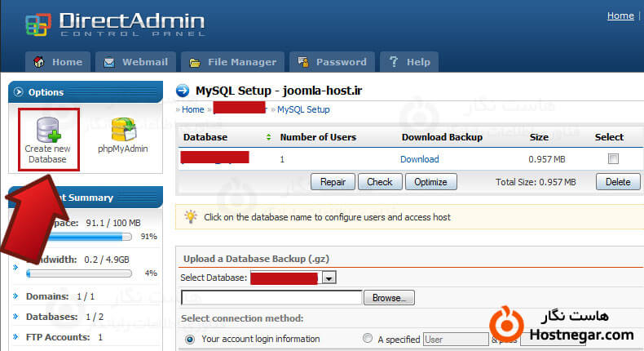
Task: Click Number of Users column header
Action: tap(318, 137)
